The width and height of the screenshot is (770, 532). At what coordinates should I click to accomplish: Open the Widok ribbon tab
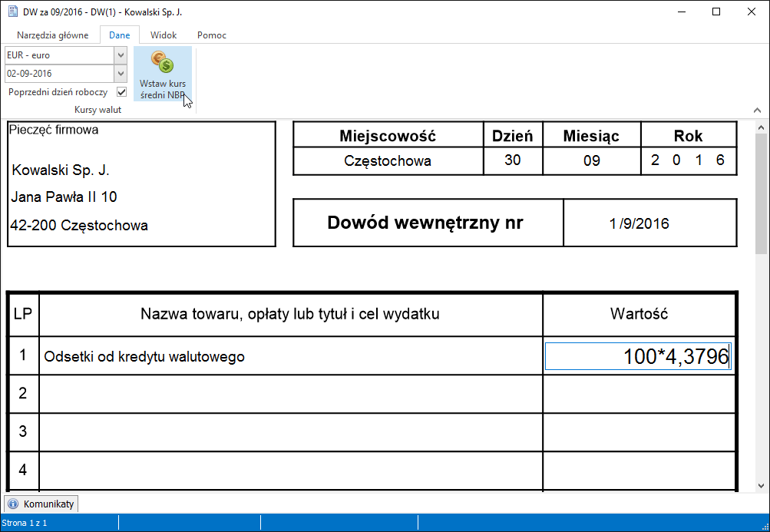point(164,35)
